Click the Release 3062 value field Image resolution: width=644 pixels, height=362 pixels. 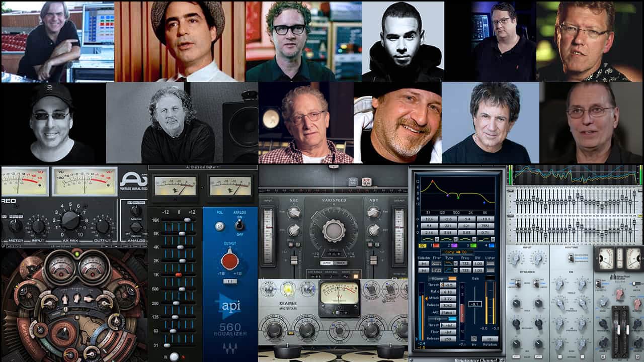coord(448,305)
